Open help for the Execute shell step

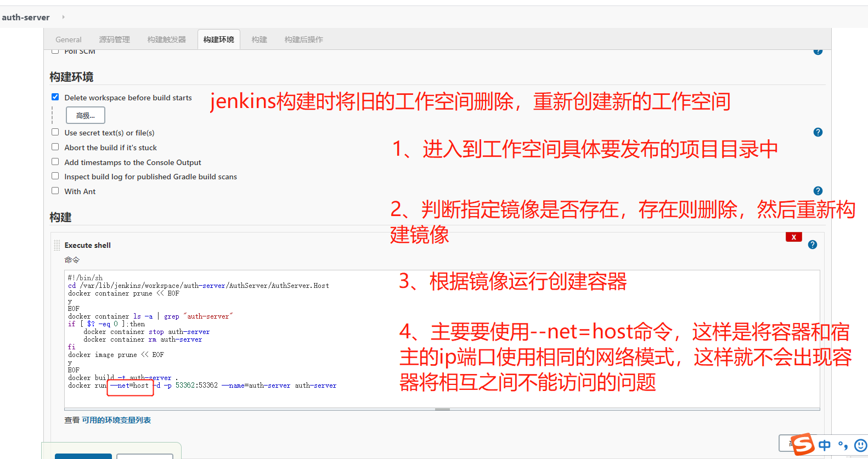pos(813,245)
